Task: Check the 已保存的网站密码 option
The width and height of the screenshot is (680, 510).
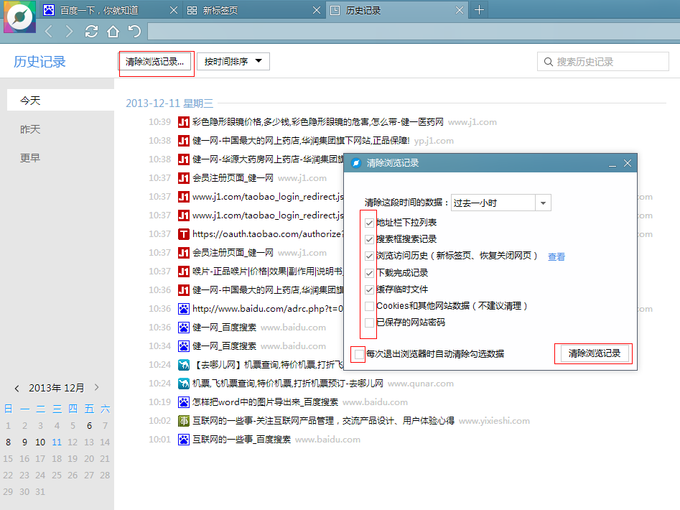Action: click(x=370, y=323)
